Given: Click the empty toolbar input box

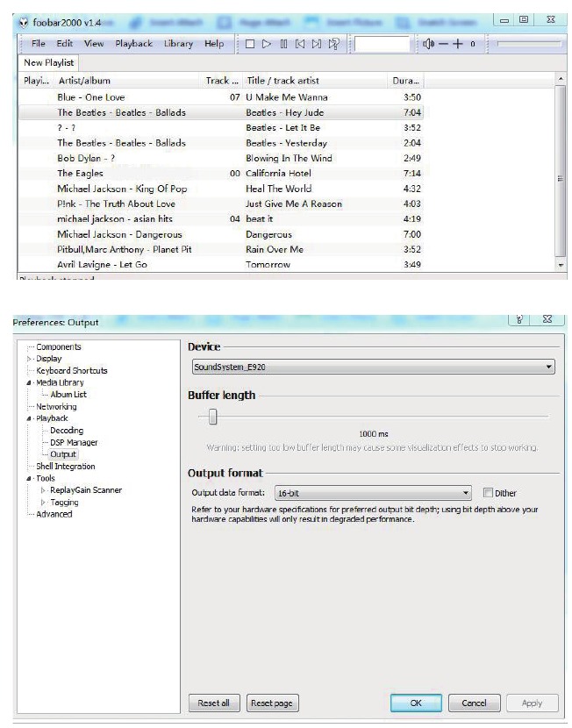Looking at the screenshot, I should 382,44.
